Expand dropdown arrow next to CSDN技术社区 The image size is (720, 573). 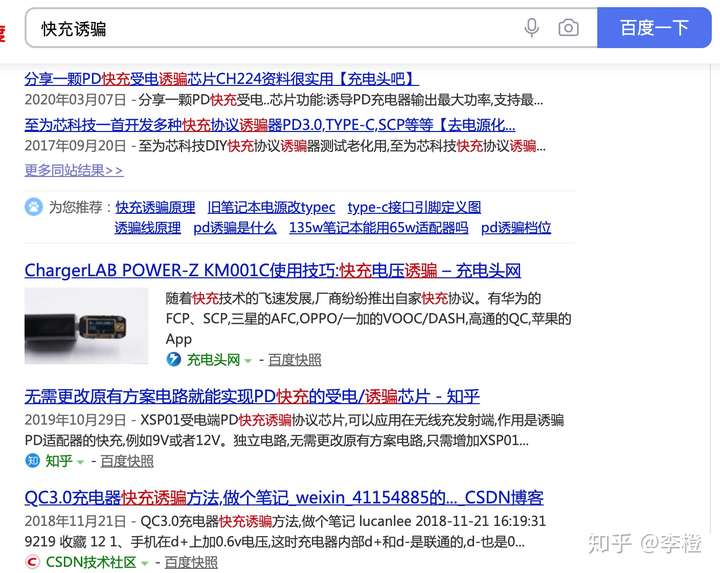tap(145, 563)
